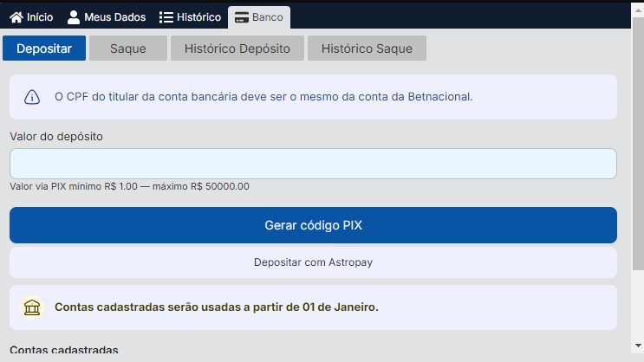Click the Valor via PIX mínimo hint

click(x=129, y=186)
